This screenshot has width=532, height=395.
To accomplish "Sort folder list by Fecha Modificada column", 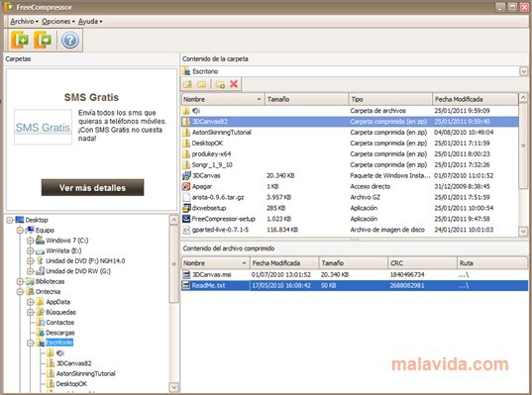I will click(x=476, y=99).
